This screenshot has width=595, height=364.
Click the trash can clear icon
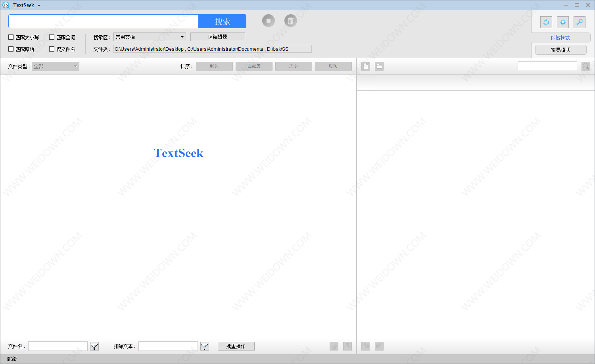[x=290, y=21]
